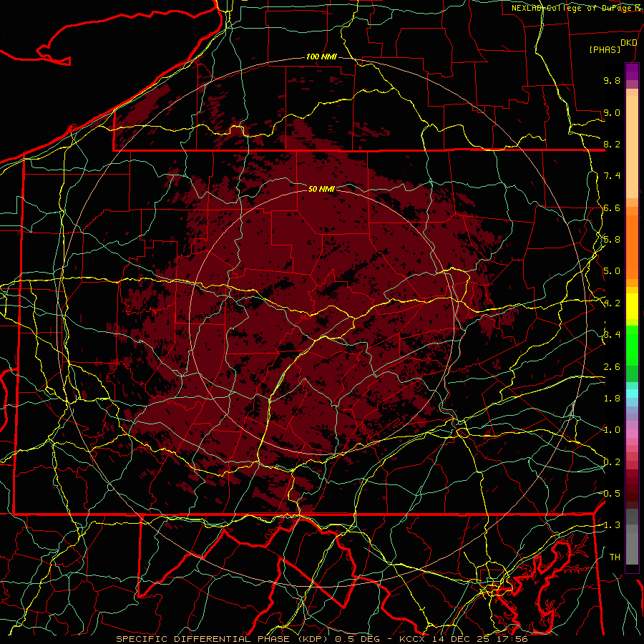Click the [PHAS] units label

(x=605, y=50)
